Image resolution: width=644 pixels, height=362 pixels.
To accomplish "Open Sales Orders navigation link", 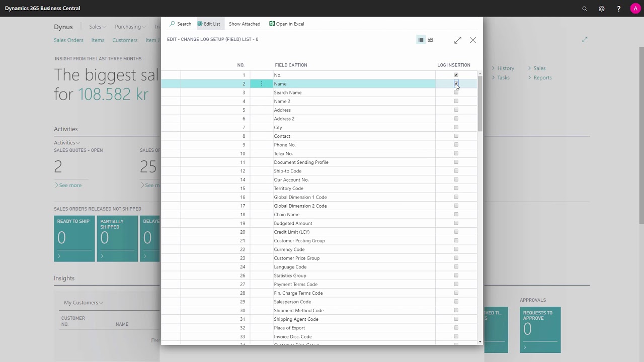I will (68, 40).
